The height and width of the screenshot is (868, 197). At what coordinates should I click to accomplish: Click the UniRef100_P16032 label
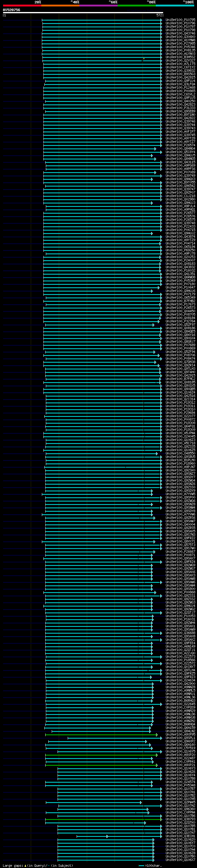(180, 271)
